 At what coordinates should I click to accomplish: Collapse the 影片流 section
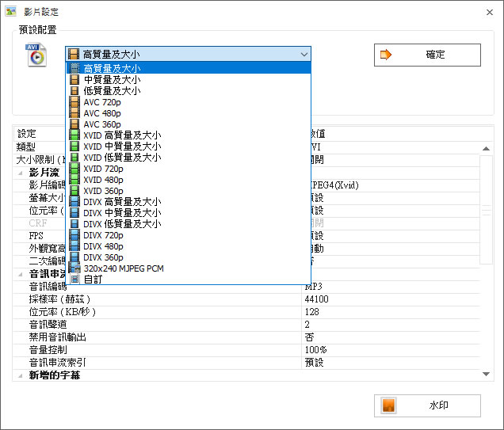(21, 173)
